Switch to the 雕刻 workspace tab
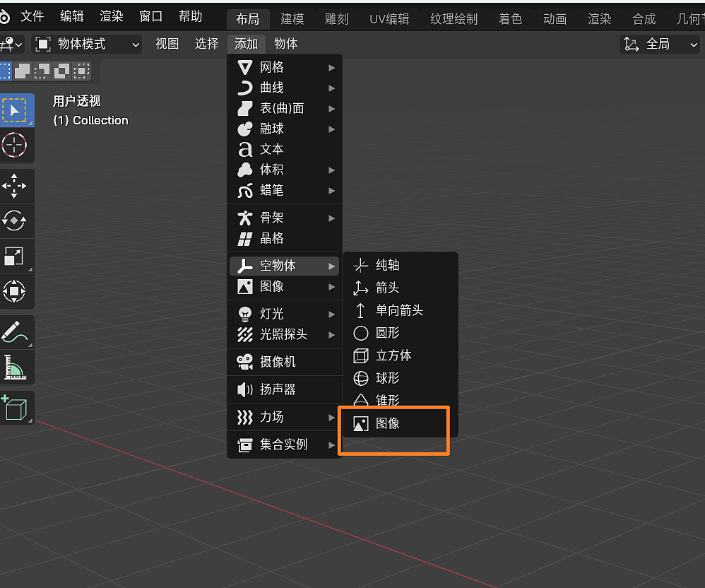705x588 pixels. click(336, 19)
